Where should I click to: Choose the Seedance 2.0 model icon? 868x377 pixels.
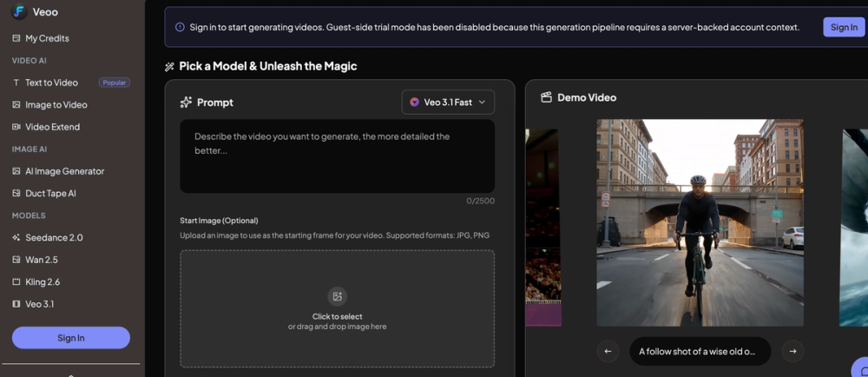tap(16, 237)
